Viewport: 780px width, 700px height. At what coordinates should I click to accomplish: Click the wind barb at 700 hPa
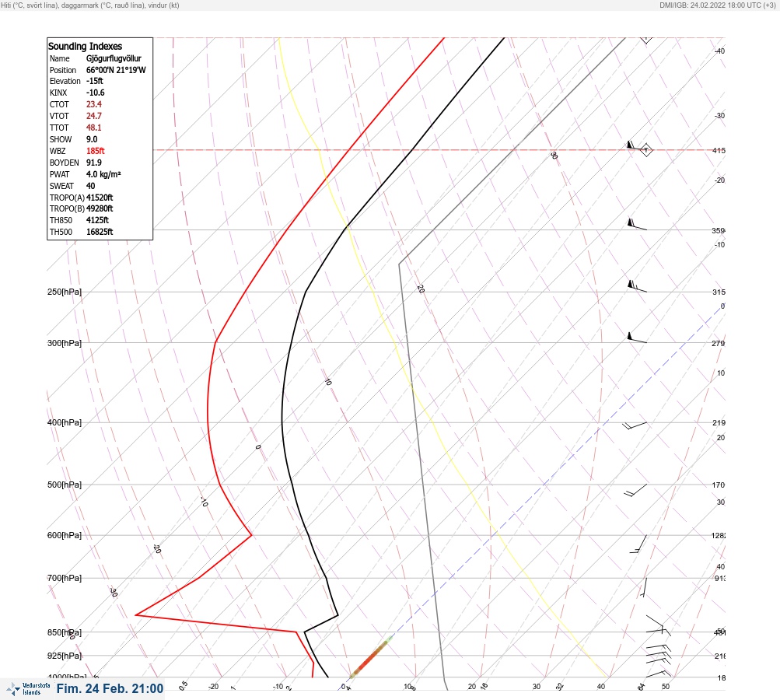(x=644, y=587)
